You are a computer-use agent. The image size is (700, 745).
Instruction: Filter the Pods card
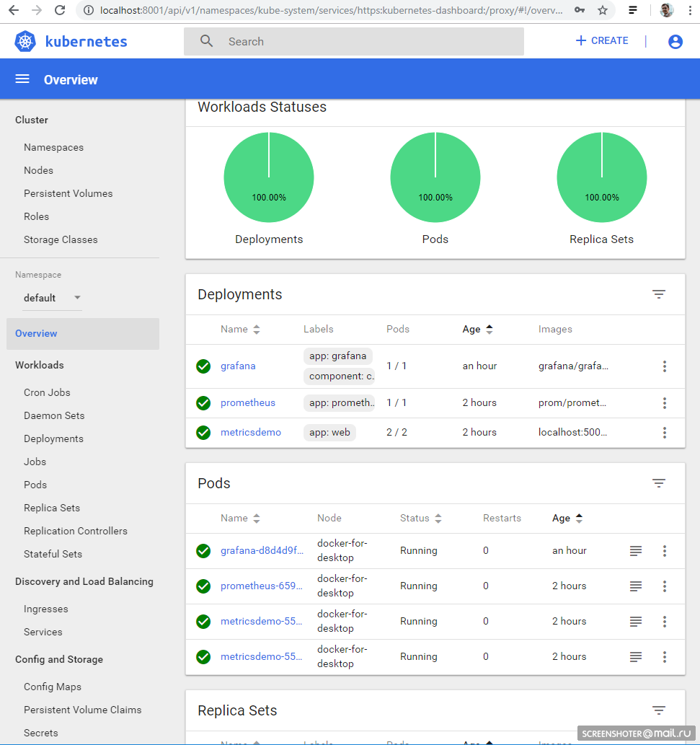pyautogui.click(x=658, y=483)
